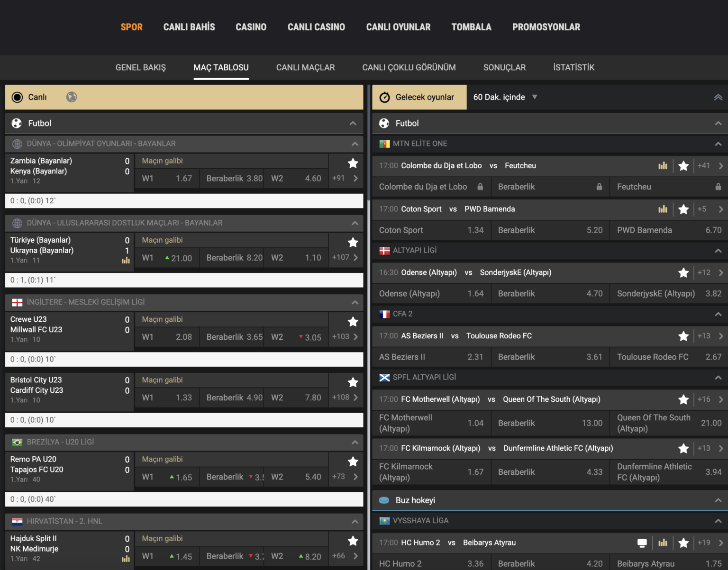Viewport: 728px width, 570px height.
Task: Click the Denmark flag for Altyapı Ligi
Action: pyautogui.click(x=385, y=251)
